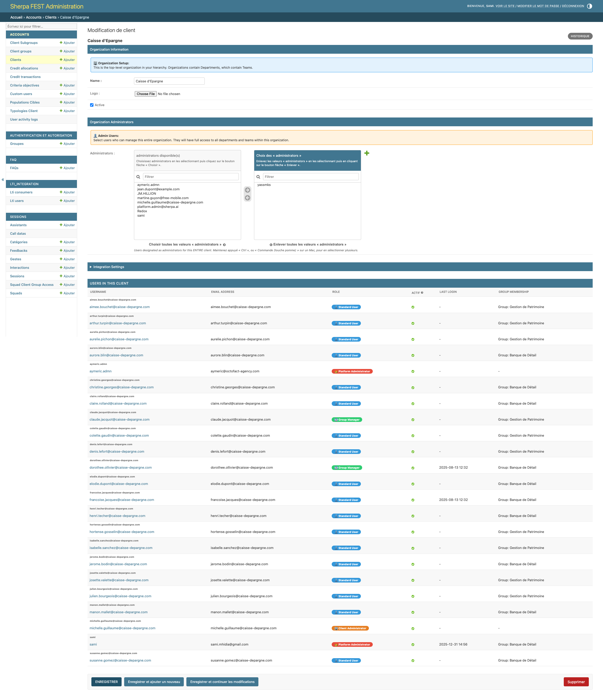The image size is (603, 700).
Task: Click the Actif column help icon
Action: point(422,293)
